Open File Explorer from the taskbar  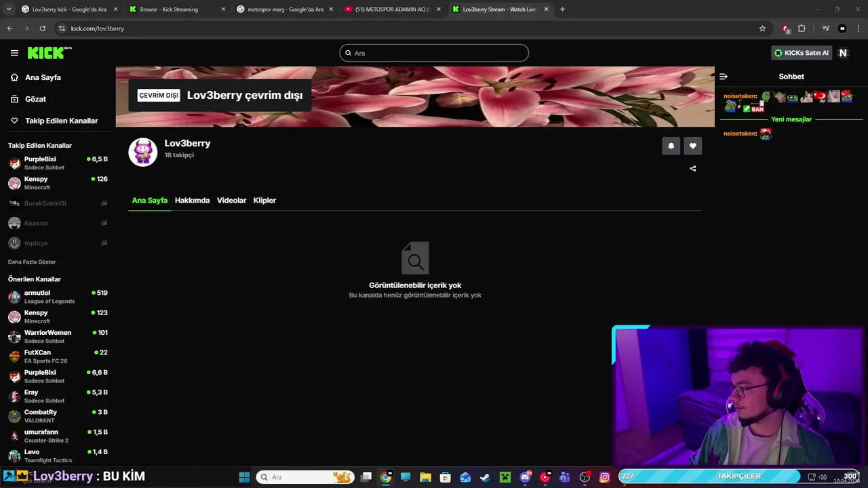[x=425, y=477]
